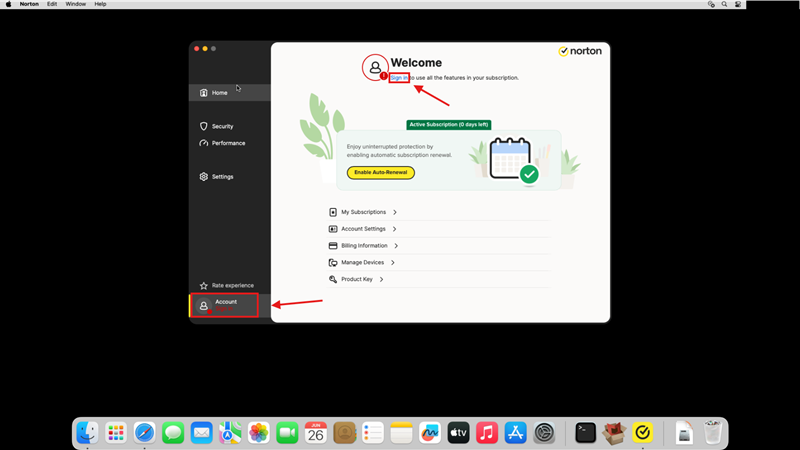
Task: Open Reminders from the Dock
Action: (x=373, y=433)
